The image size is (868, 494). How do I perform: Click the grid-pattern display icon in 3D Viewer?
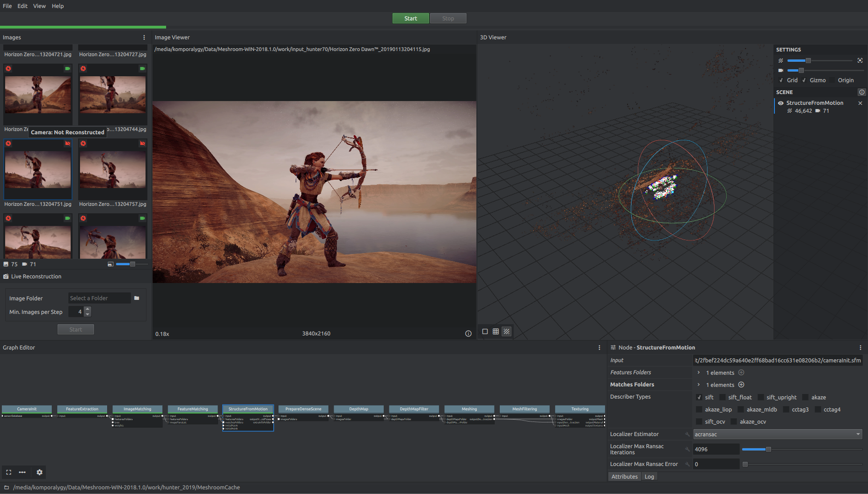tap(496, 332)
